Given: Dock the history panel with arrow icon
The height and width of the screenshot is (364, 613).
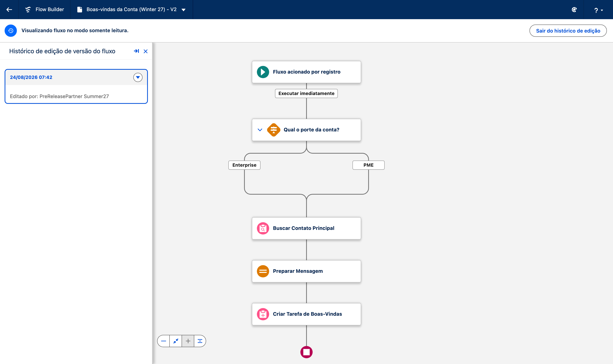Looking at the screenshot, I should click(x=136, y=51).
